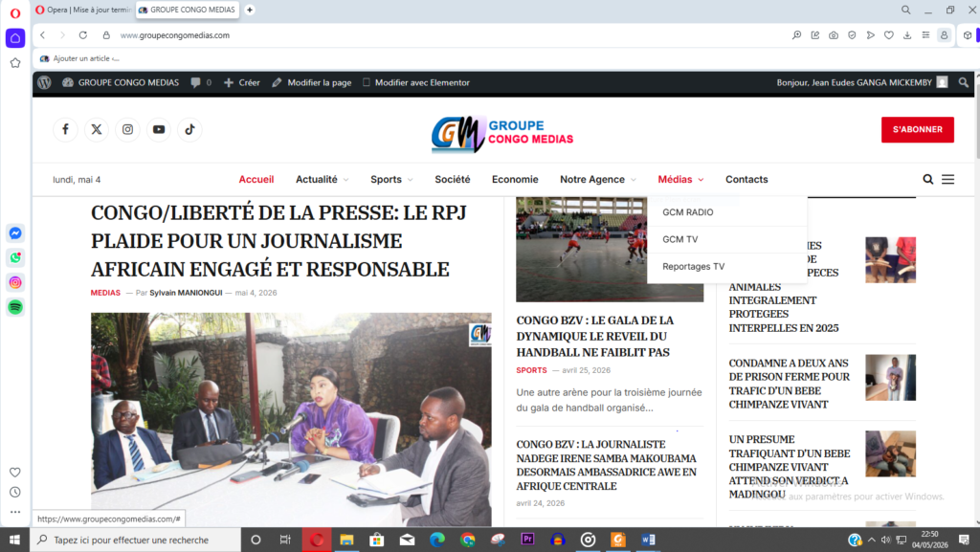Image resolution: width=980 pixels, height=552 pixels.
Task: Open Opera main menu logo
Action: pos(15,13)
